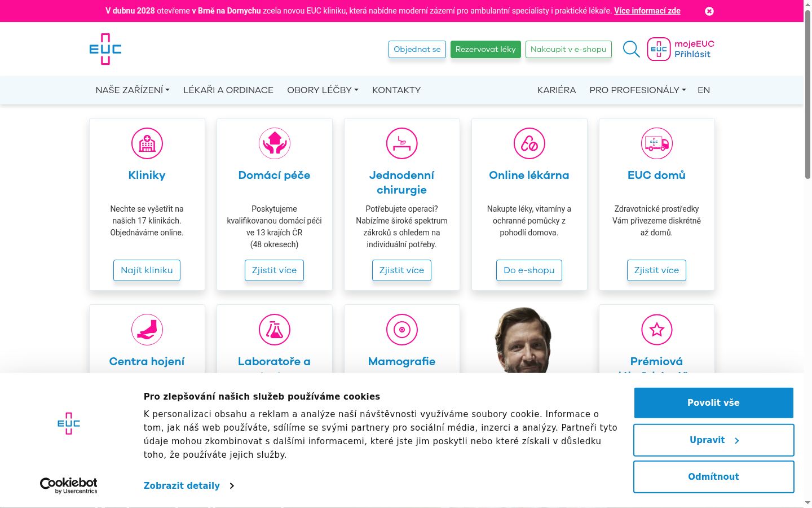Image resolution: width=812 pixels, height=508 pixels.
Task: Click the page vertical scrollbar
Action: [807, 96]
